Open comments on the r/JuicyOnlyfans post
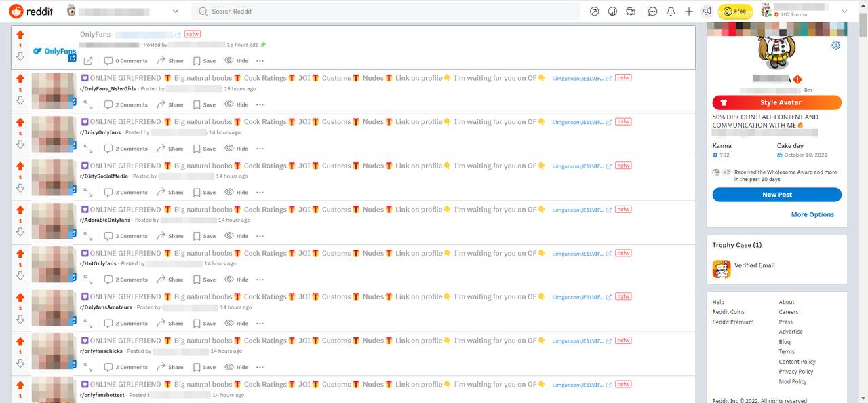The image size is (868, 403). [125, 149]
